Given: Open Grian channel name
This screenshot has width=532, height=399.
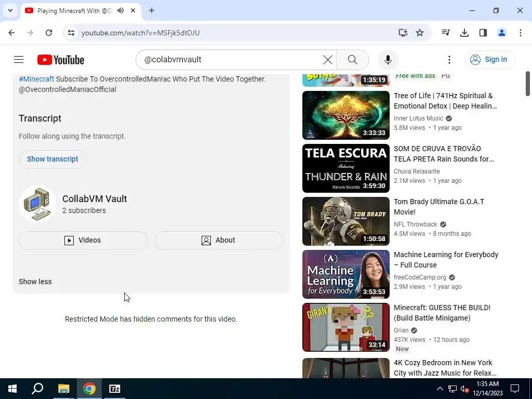Looking at the screenshot, I should (401, 330).
